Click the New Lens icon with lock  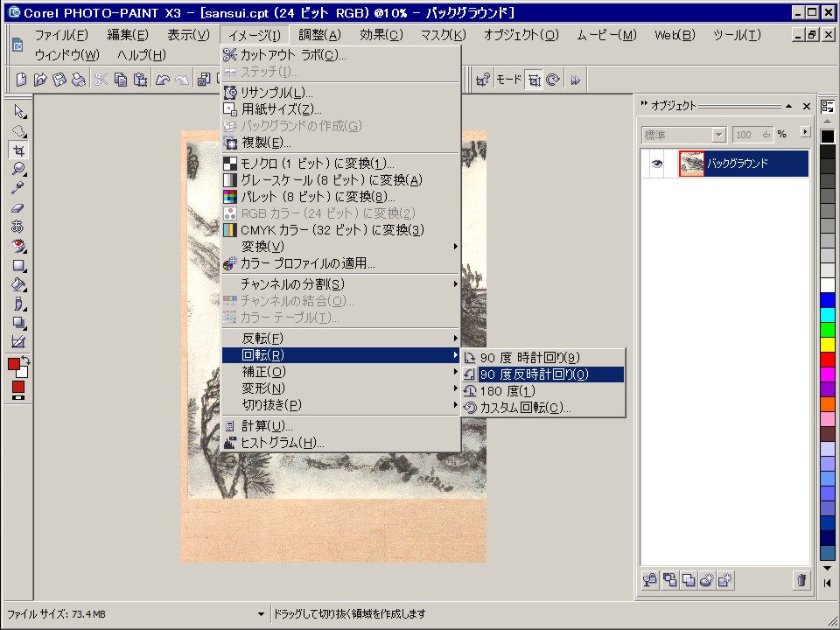point(650,580)
